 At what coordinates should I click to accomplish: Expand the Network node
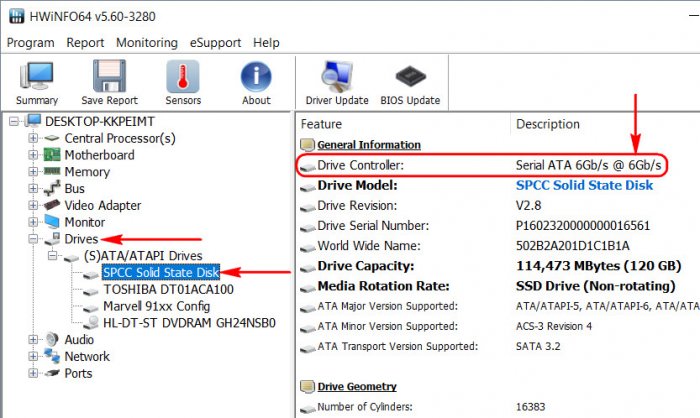click(x=33, y=356)
